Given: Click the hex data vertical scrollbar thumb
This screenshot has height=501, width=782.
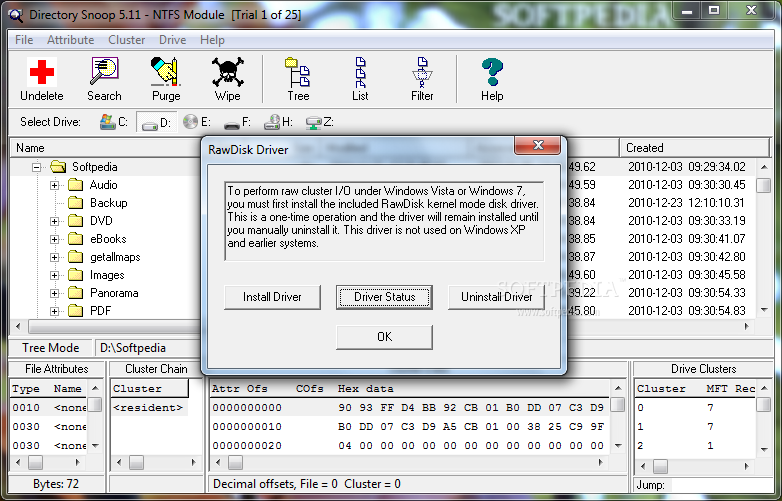Looking at the screenshot, I should click(617, 404).
